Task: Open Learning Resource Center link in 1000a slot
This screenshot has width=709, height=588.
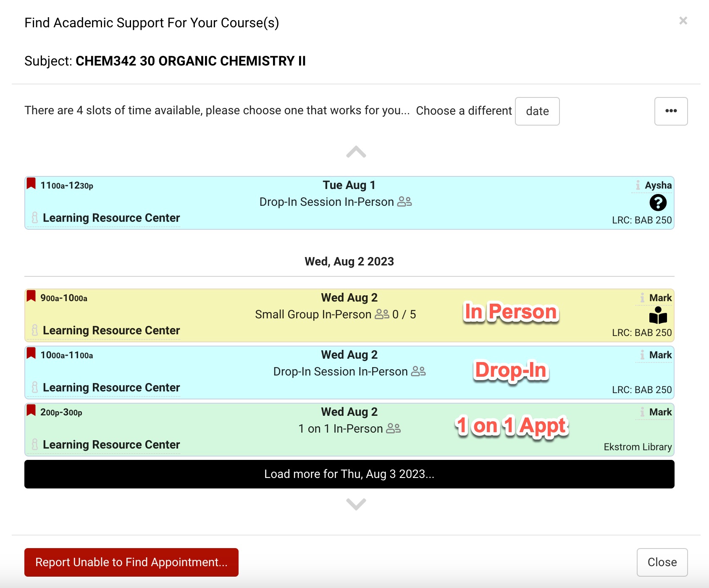Action: tap(111, 388)
